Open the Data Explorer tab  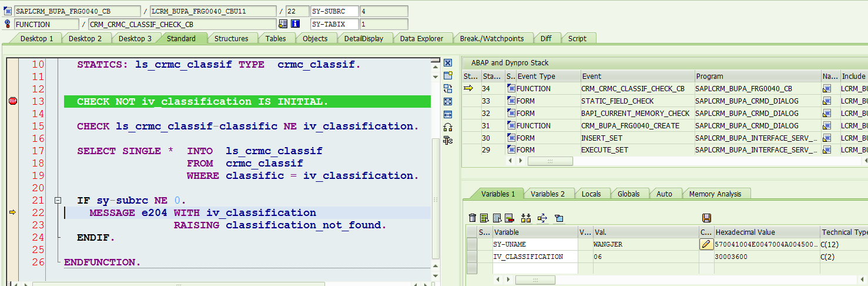point(421,38)
